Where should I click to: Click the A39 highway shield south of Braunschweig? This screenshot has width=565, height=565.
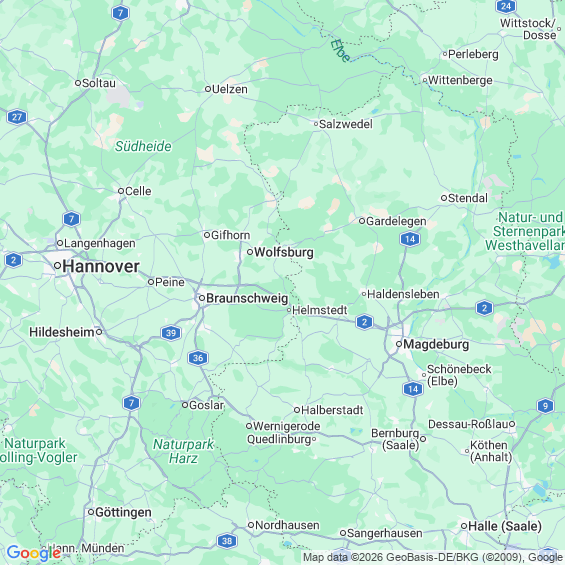tap(171, 333)
